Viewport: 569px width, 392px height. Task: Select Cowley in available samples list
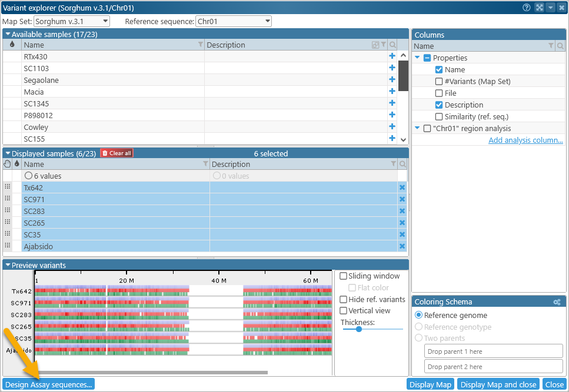(x=113, y=127)
